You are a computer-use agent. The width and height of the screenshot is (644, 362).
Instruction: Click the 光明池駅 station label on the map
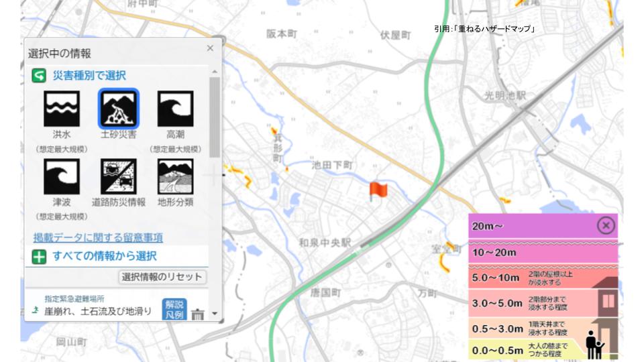[x=505, y=96]
